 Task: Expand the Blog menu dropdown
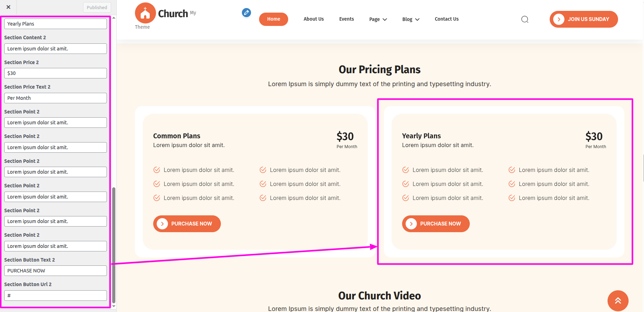point(411,19)
